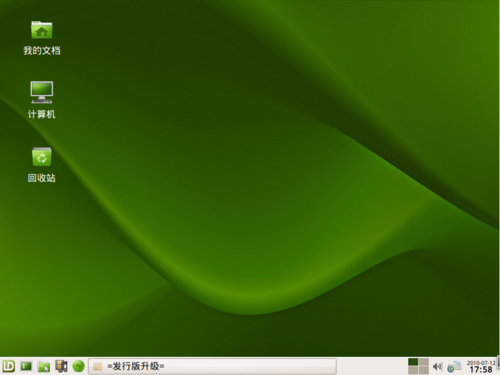Click the volume speaker tray icon
500x375 pixels.
point(437,367)
